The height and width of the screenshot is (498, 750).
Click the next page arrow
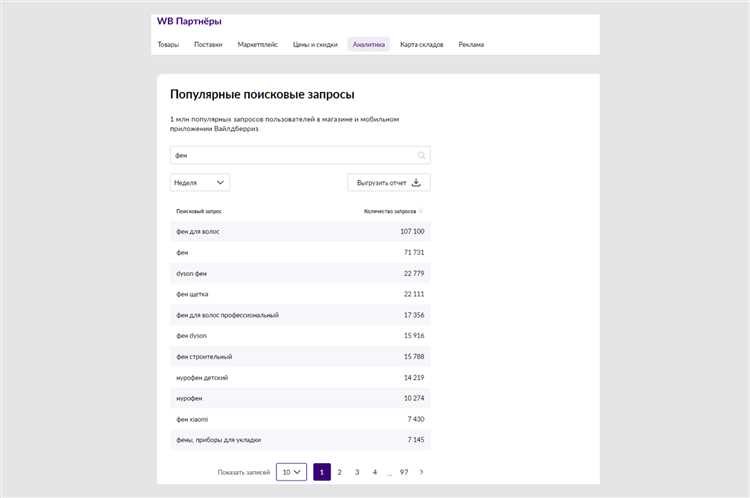tap(421, 472)
